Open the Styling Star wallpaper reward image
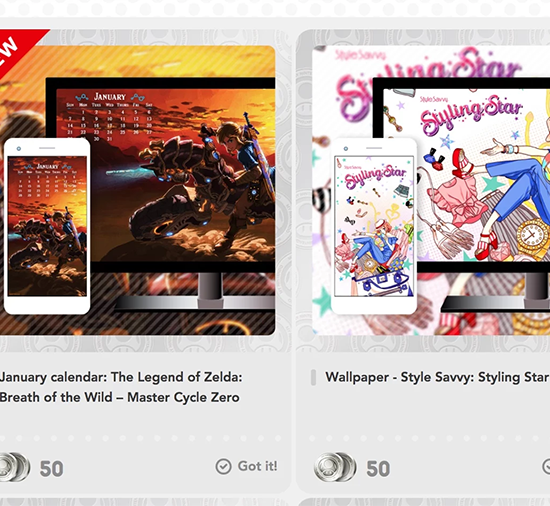The width and height of the screenshot is (550, 506). 431,190
